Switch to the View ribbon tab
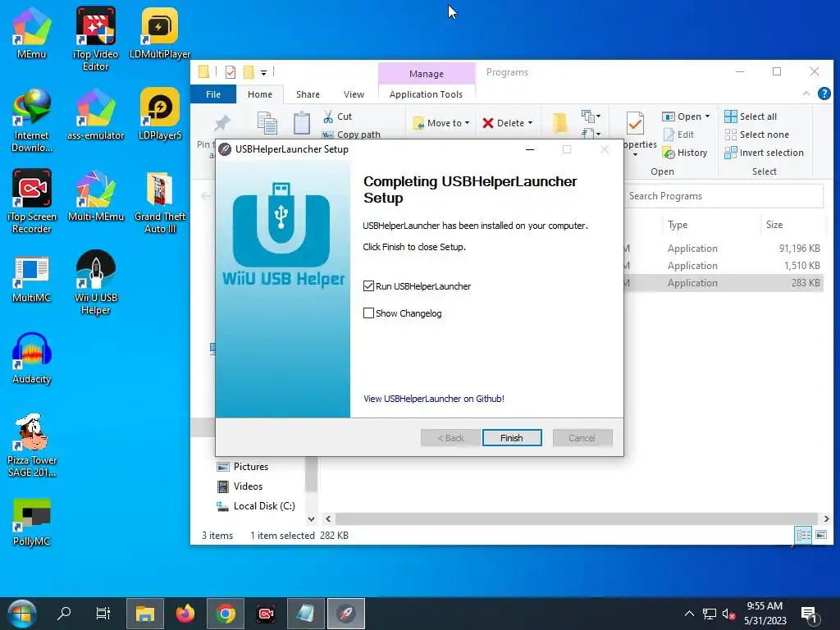The image size is (840, 630). pyautogui.click(x=354, y=94)
